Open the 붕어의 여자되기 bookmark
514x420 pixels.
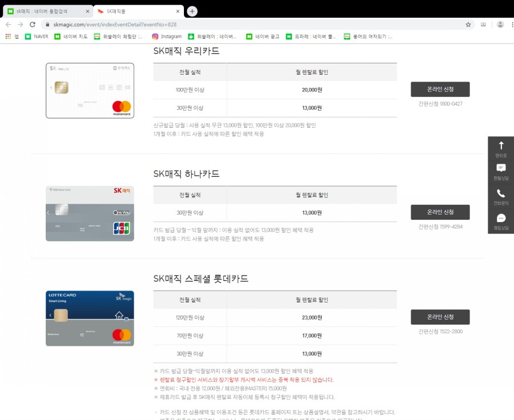pos(368,37)
